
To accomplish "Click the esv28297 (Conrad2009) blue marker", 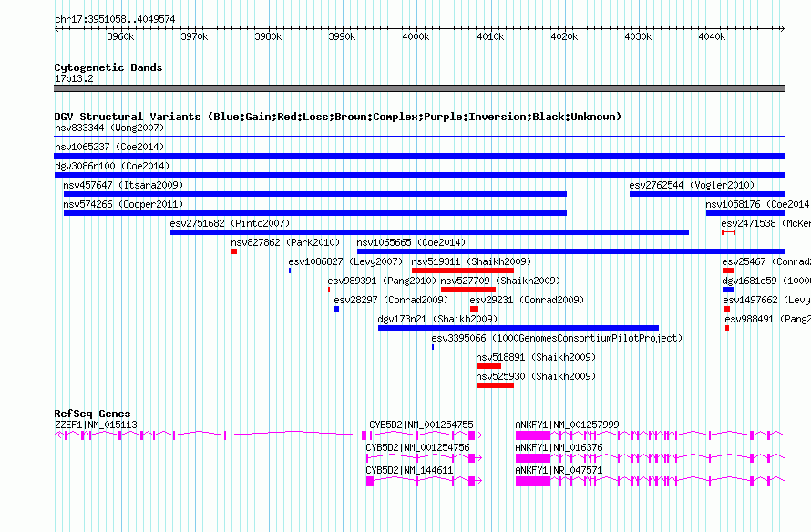I will click(x=337, y=309).
